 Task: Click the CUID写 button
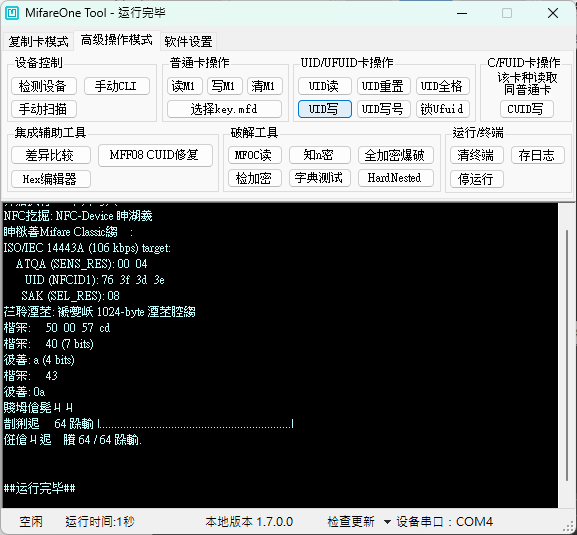coord(527,109)
